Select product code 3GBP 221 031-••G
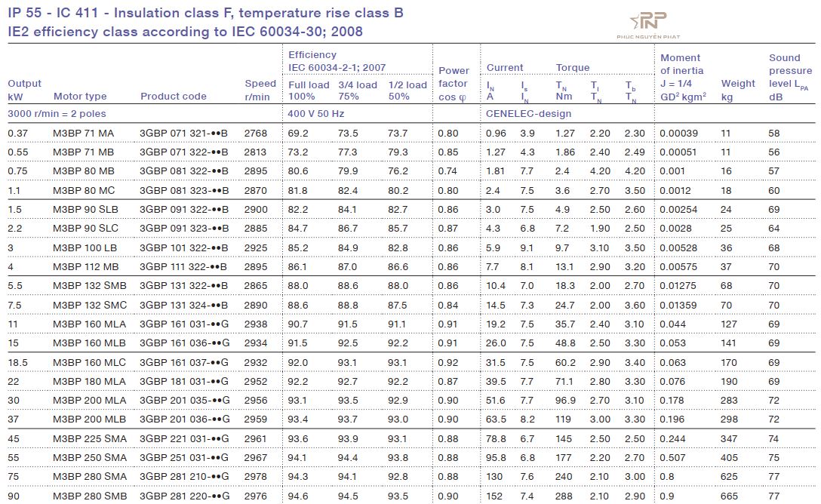This screenshot has width=821, height=504. tap(184, 438)
